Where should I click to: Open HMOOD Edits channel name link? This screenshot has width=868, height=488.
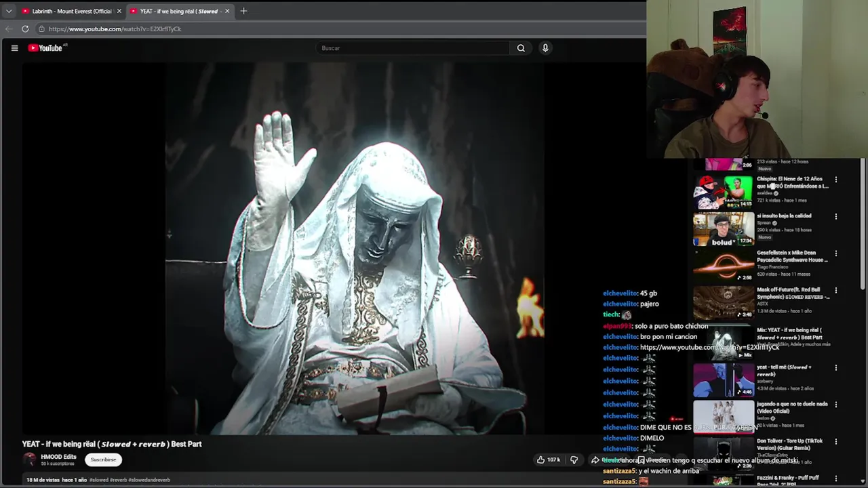[58, 457]
